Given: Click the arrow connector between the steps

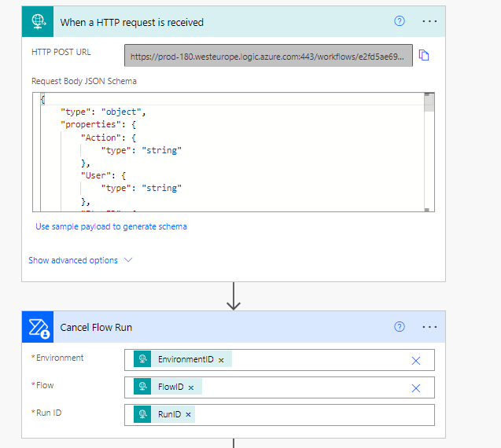Looking at the screenshot, I should [x=234, y=296].
